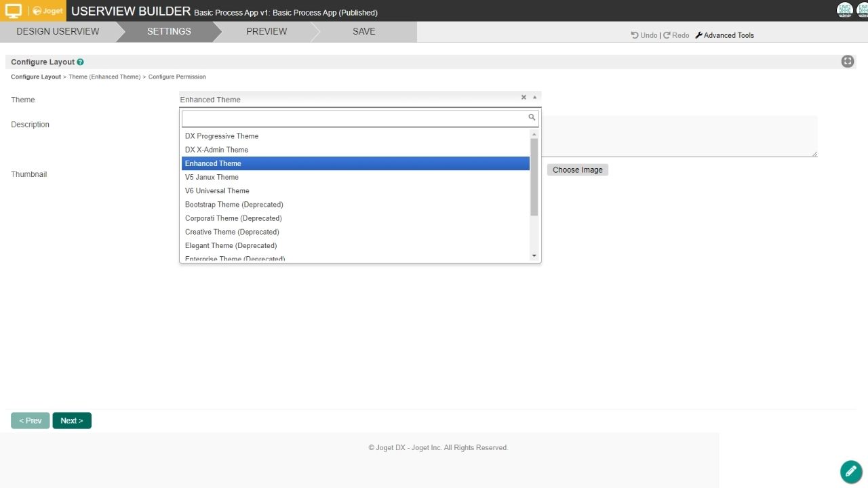
Task: Switch to the Design Userview tab
Action: [x=58, y=31]
